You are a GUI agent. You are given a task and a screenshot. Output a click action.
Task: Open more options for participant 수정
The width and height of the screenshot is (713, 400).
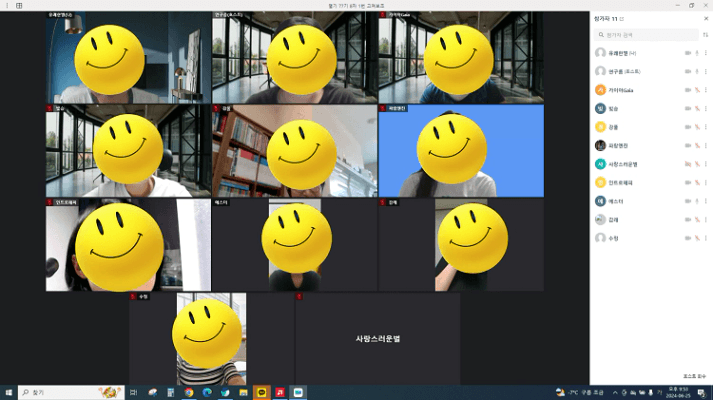tap(706, 238)
